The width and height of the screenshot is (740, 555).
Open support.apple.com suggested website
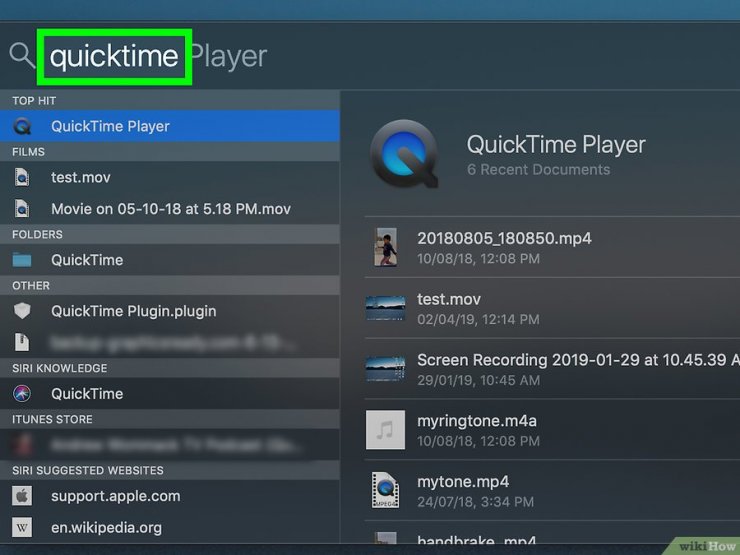[170, 496]
